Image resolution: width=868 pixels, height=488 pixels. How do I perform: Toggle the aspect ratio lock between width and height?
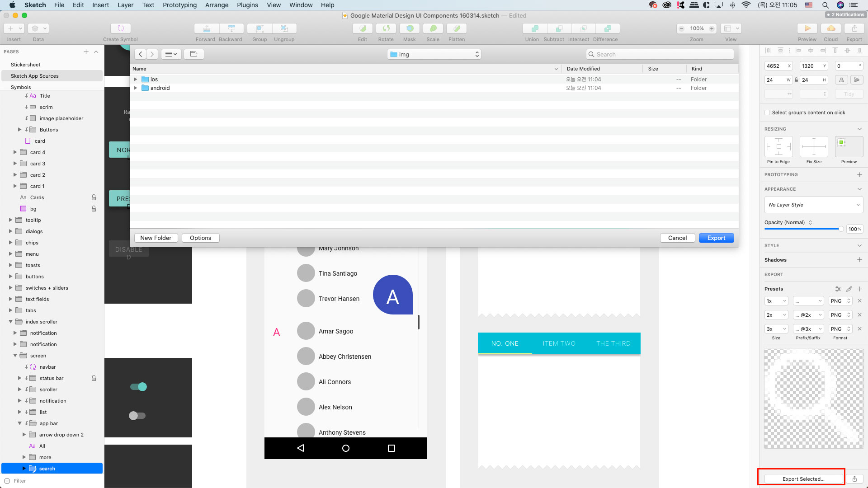tap(796, 80)
